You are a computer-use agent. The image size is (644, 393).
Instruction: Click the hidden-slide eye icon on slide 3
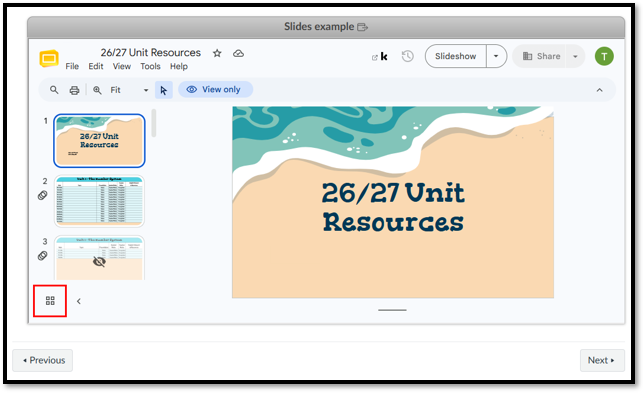99,262
